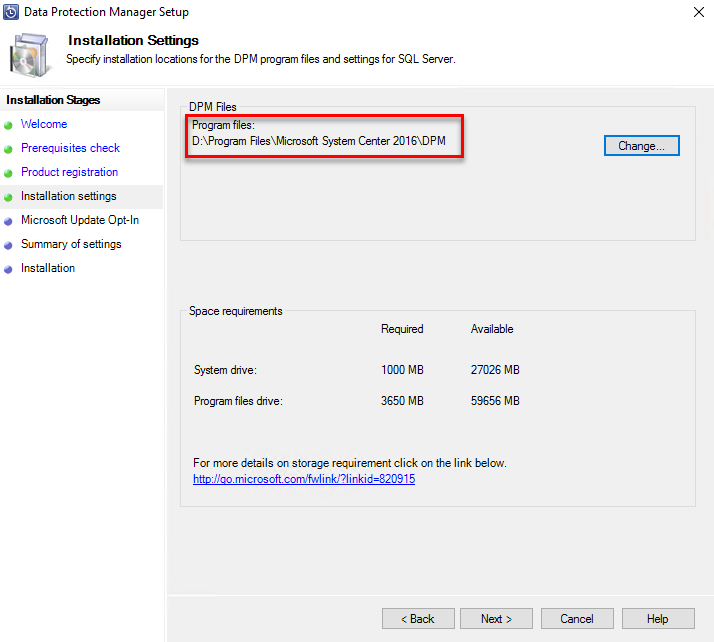Click the 'System drive:' label
Image resolution: width=714 pixels, height=642 pixels.
[225, 370]
